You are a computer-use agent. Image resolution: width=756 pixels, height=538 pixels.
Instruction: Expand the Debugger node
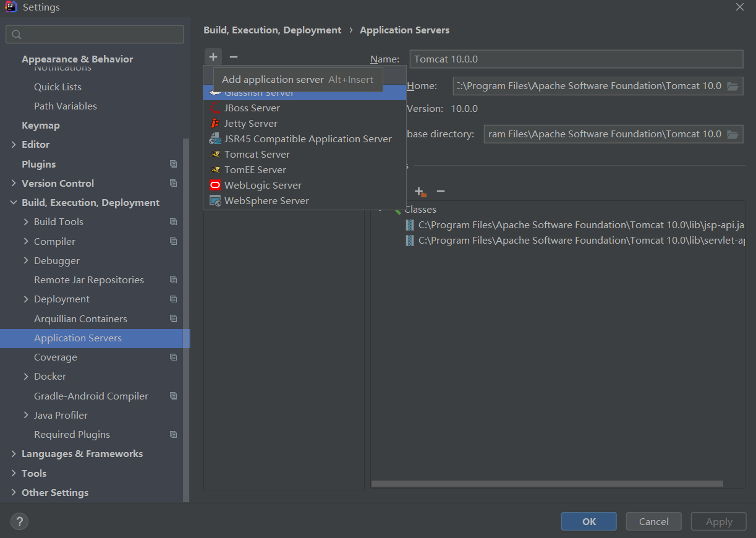coord(26,261)
